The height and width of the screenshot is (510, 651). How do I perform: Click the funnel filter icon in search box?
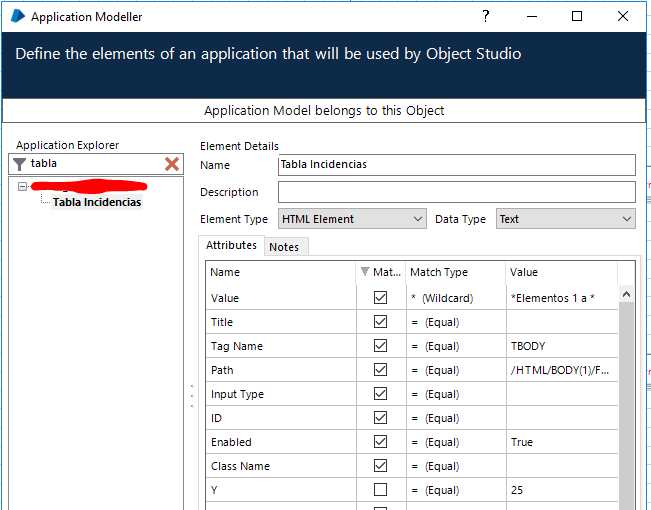pos(19,164)
